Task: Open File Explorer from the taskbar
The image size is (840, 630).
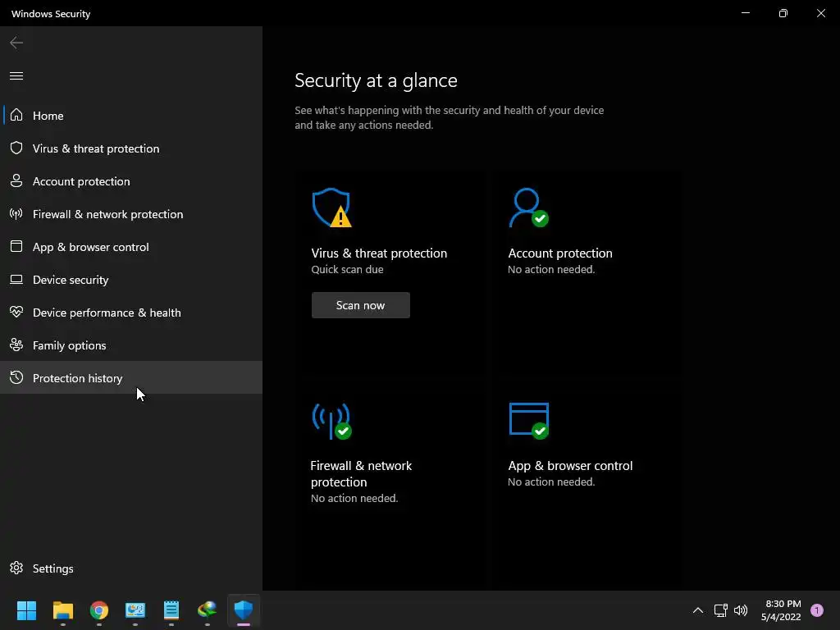Action: coord(62,610)
